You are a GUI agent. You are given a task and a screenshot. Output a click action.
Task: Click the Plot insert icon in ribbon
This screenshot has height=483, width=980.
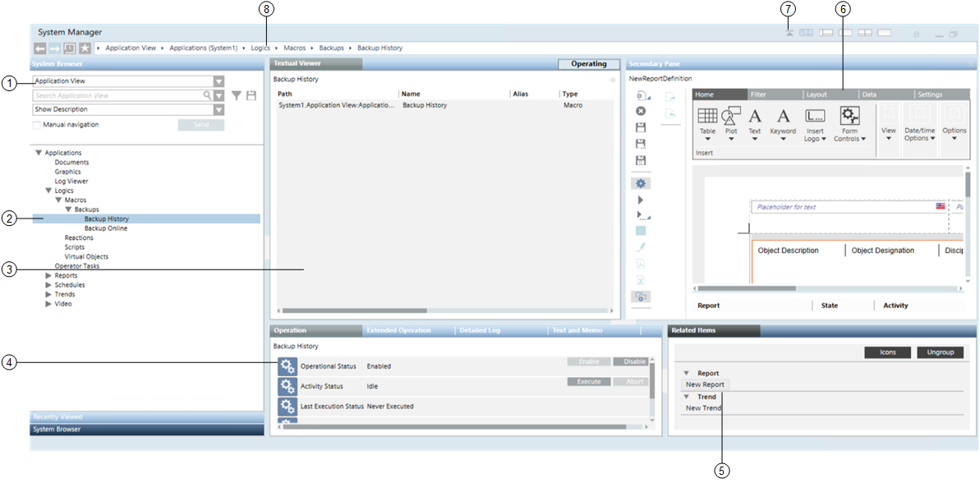point(730,116)
